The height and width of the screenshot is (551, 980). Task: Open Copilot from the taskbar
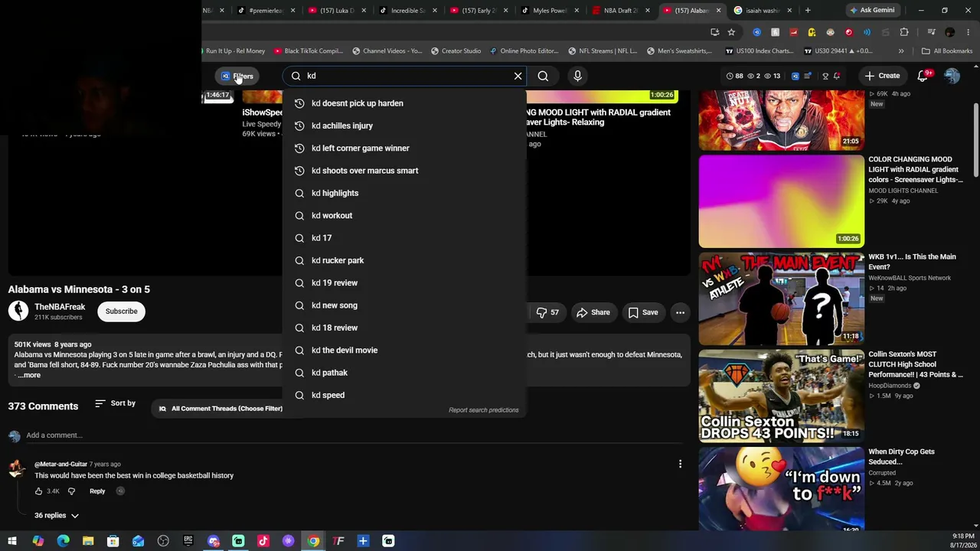pyautogui.click(x=38, y=541)
